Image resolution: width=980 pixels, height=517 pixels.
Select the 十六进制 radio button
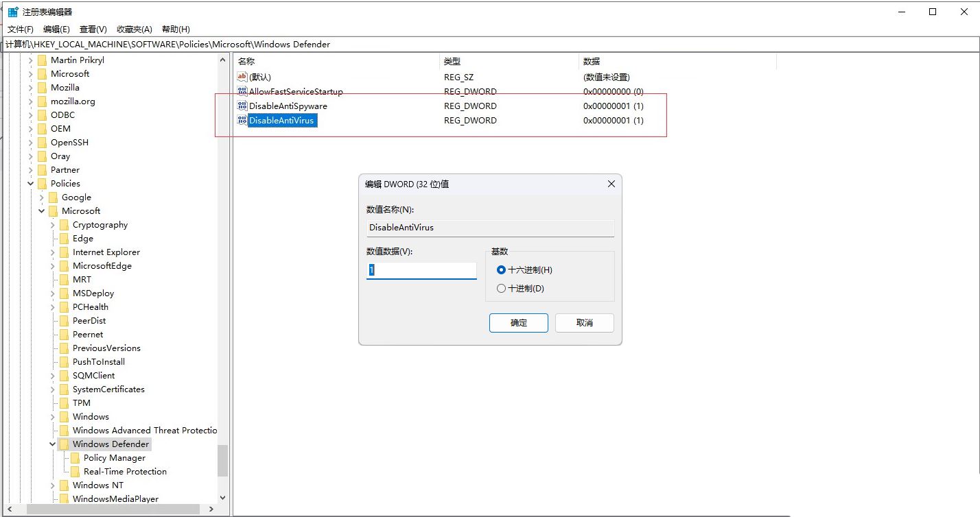point(501,269)
